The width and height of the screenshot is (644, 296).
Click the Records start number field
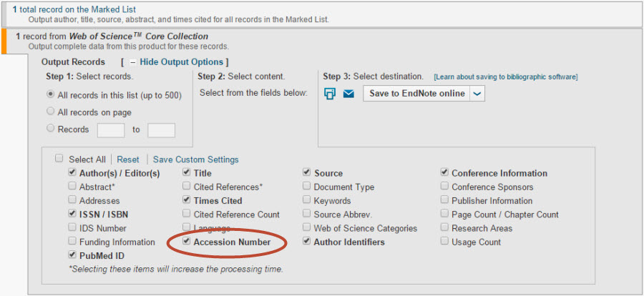coord(110,130)
